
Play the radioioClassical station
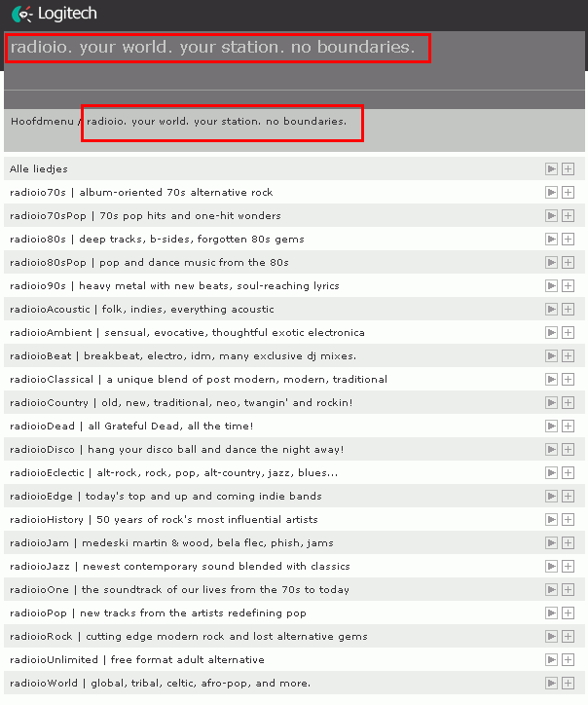point(552,380)
